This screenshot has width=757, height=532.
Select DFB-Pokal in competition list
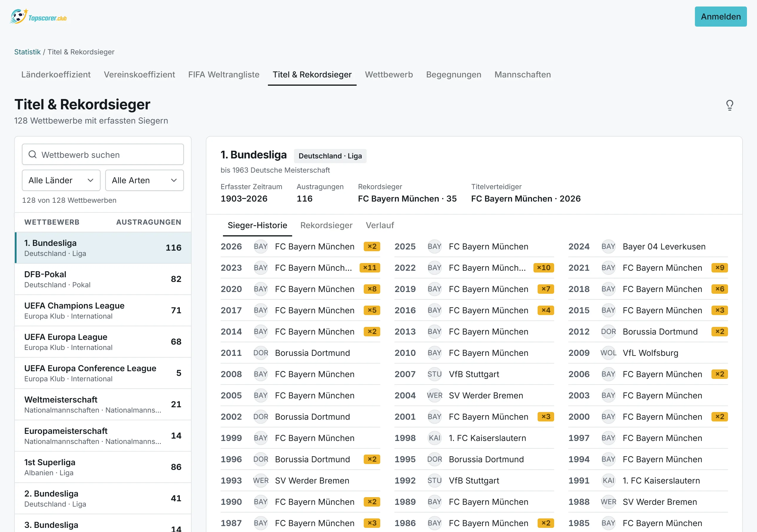(103, 279)
